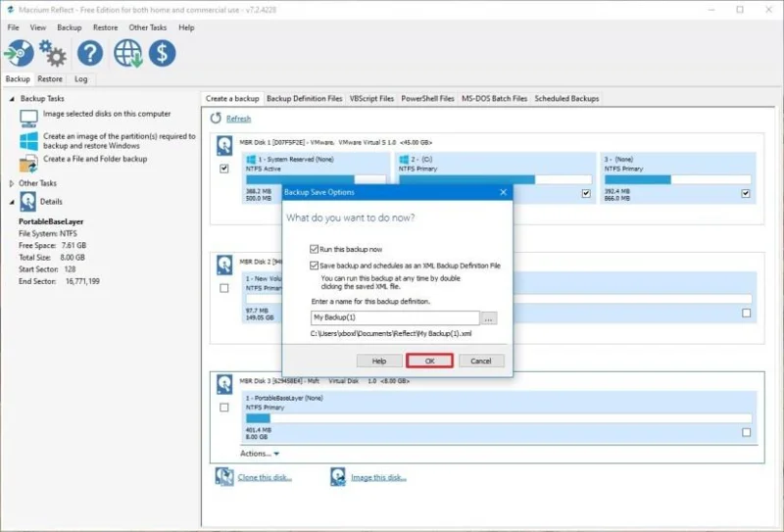Toggle the MBR Disk 1 checkbox
The image size is (784, 532).
[224, 169]
